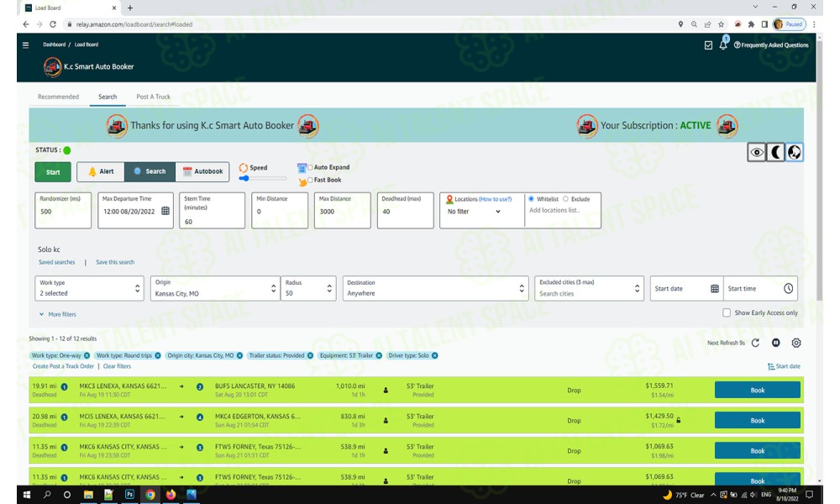Click Save this search link
Image resolution: width=840 pixels, height=504 pixels.
pos(115,262)
